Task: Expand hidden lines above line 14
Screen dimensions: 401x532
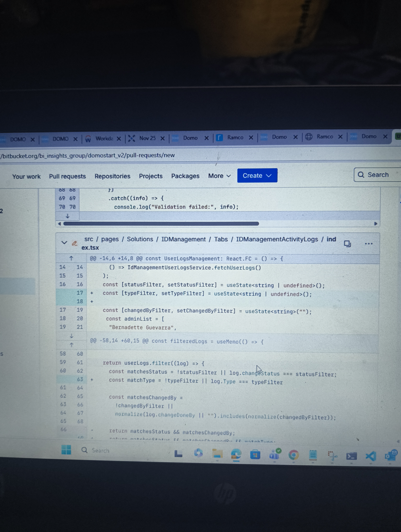Action: coord(71,259)
